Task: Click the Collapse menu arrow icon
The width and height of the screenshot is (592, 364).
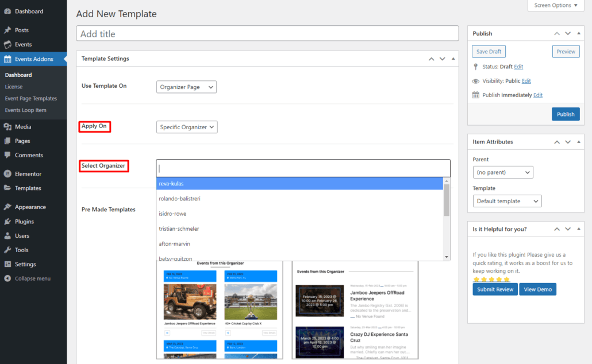Action: 7,278
